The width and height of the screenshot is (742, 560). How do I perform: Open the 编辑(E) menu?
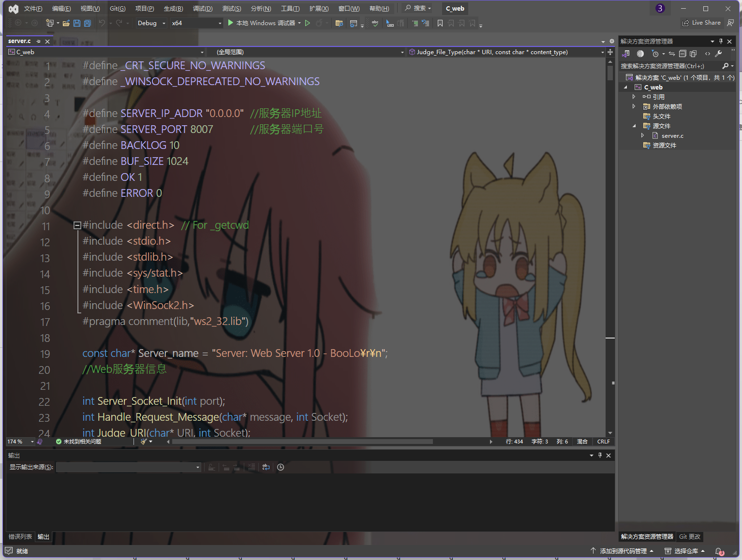click(61, 9)
